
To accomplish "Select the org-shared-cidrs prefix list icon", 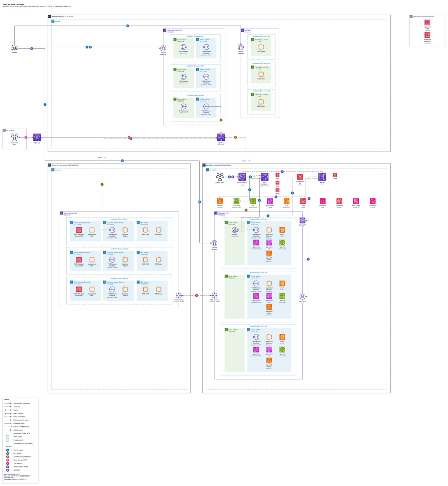I will point(427,22).
